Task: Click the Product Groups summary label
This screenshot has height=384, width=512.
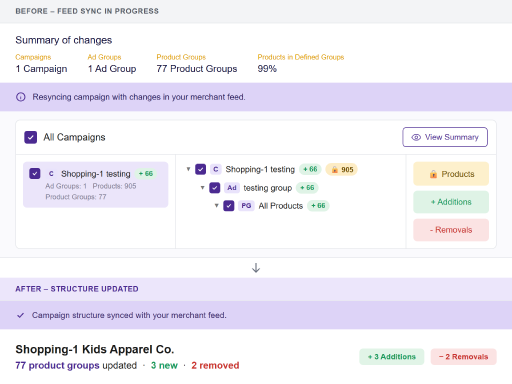Action: [181, 57]
